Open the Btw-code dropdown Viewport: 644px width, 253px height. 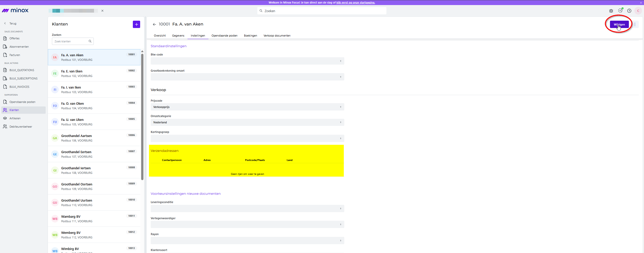click(x=247, y=61)
